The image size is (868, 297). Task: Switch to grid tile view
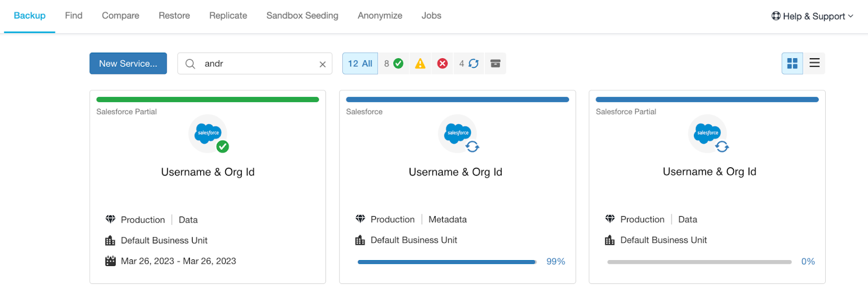pos(792,64)
